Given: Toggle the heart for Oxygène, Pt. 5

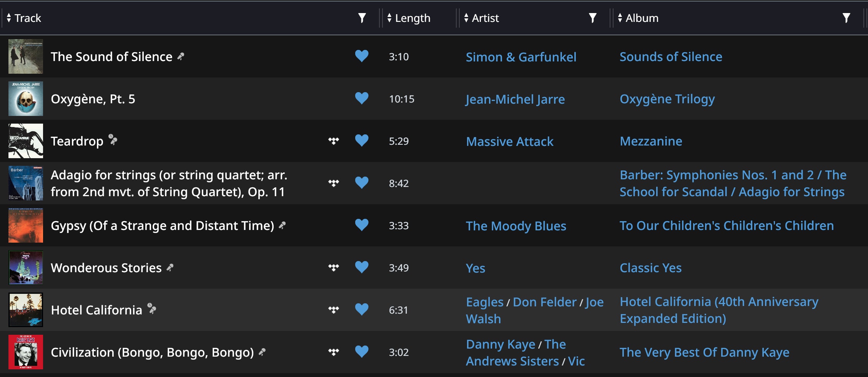Looking at the screenshot, I should (361, 99).
